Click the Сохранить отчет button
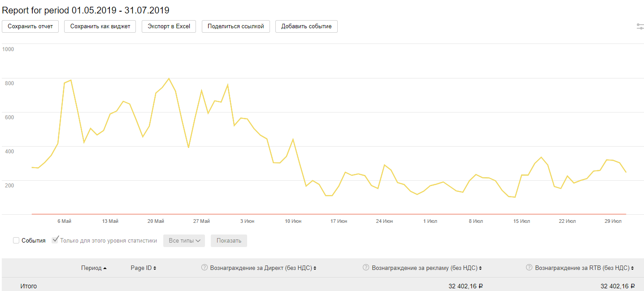The height and width of the screenshot is (291, 644). coord(30,26)
